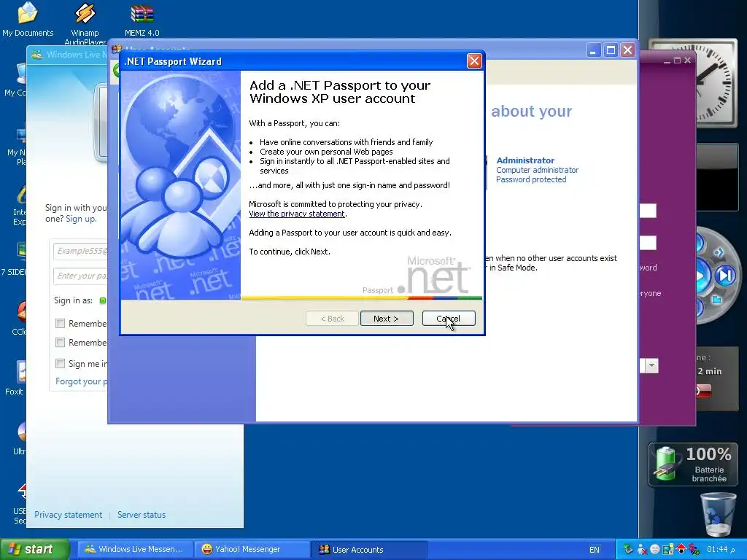The image size is (747, 560).
Task: Open dropdown arrow in the purple window
Action: 651,365
